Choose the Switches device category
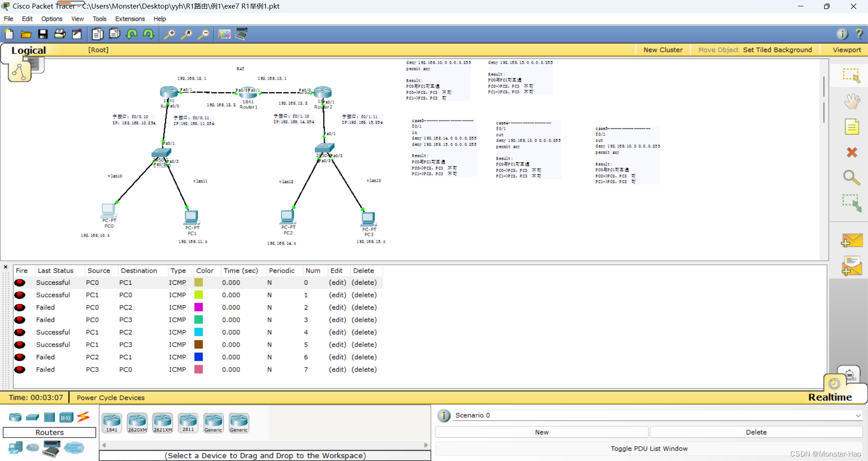 [x=32, y=417]
